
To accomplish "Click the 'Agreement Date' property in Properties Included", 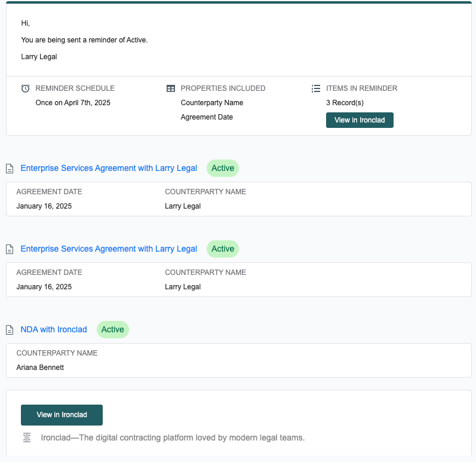I will point(207,117).
